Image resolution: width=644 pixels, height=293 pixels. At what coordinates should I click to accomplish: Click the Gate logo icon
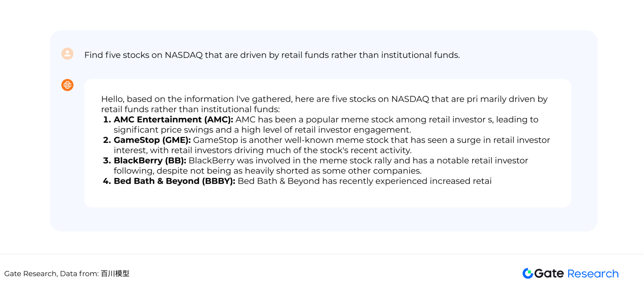[528, 273]
